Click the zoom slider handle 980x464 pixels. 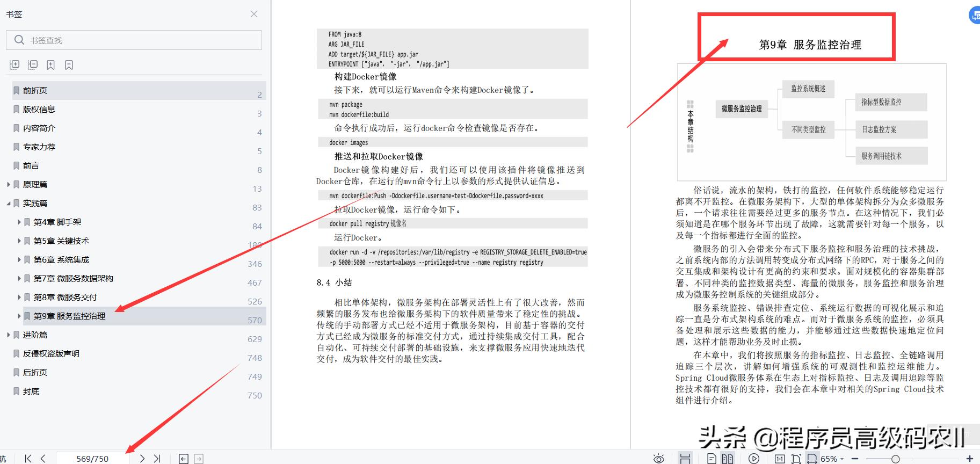click(896, 459)
